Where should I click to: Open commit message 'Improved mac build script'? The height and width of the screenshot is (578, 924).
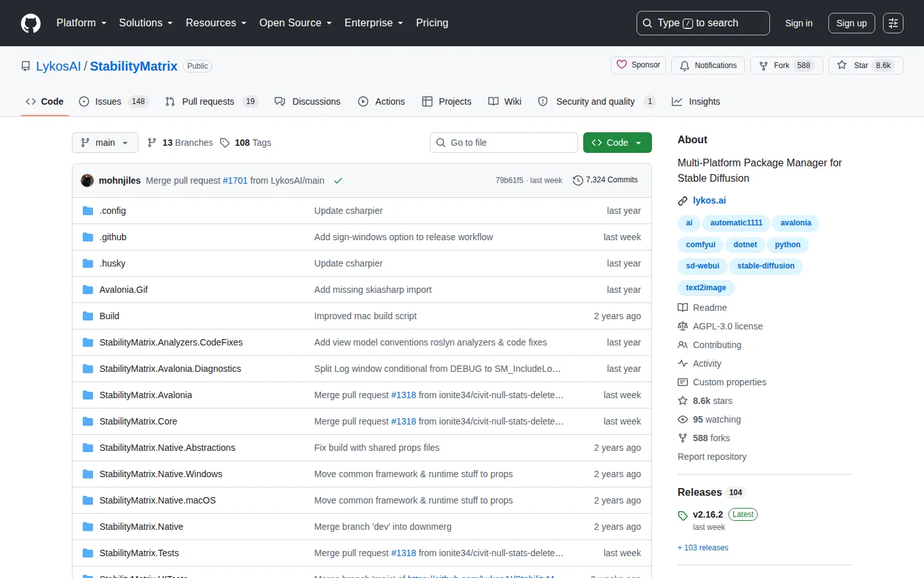tap(365, 316)
